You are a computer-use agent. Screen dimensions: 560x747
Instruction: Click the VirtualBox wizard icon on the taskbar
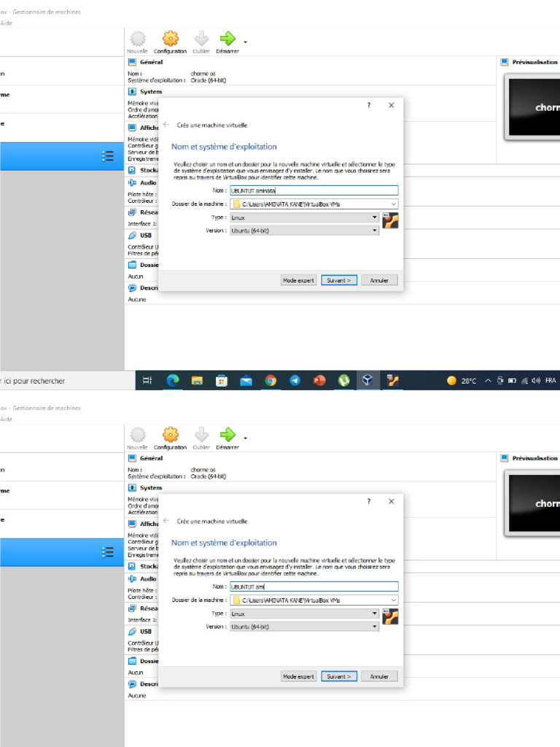tap(392, 380)
